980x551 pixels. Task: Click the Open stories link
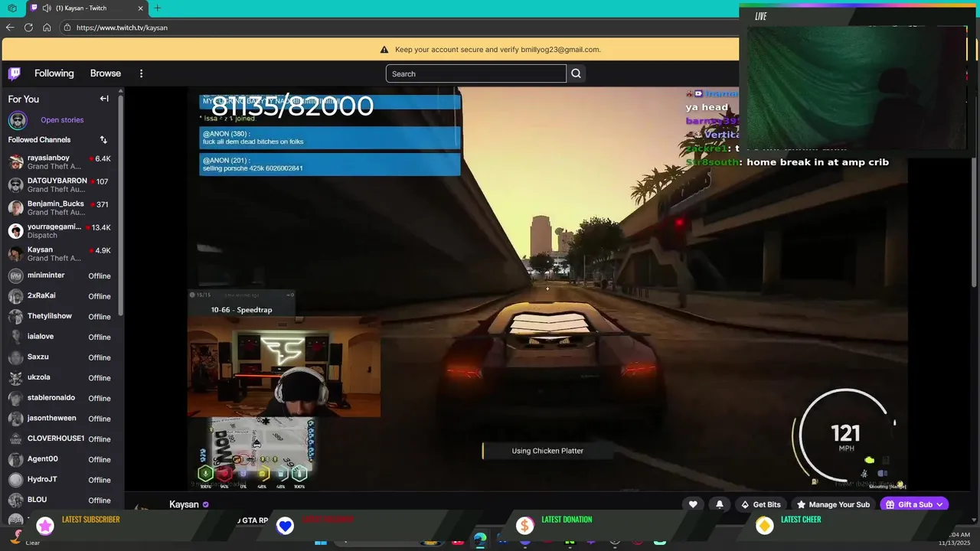click(62, 120)
